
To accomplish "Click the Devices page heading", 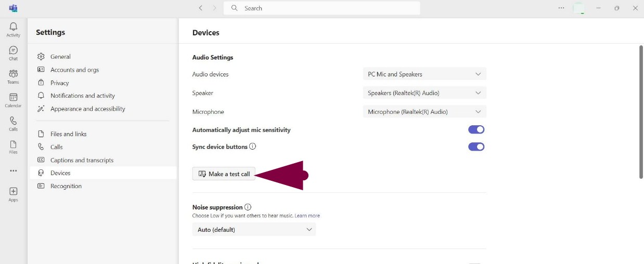I will click(206, 33).
